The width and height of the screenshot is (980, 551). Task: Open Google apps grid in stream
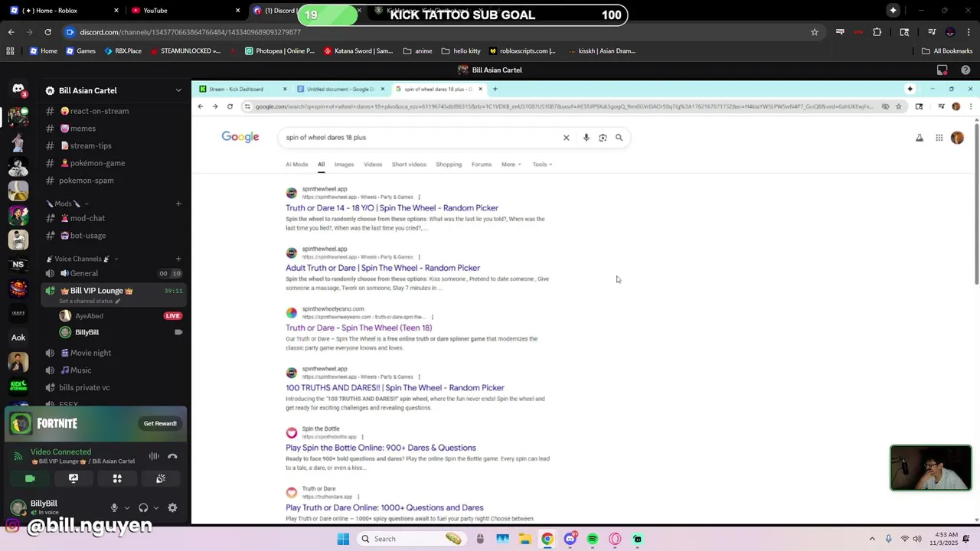(x=939, y=138)
